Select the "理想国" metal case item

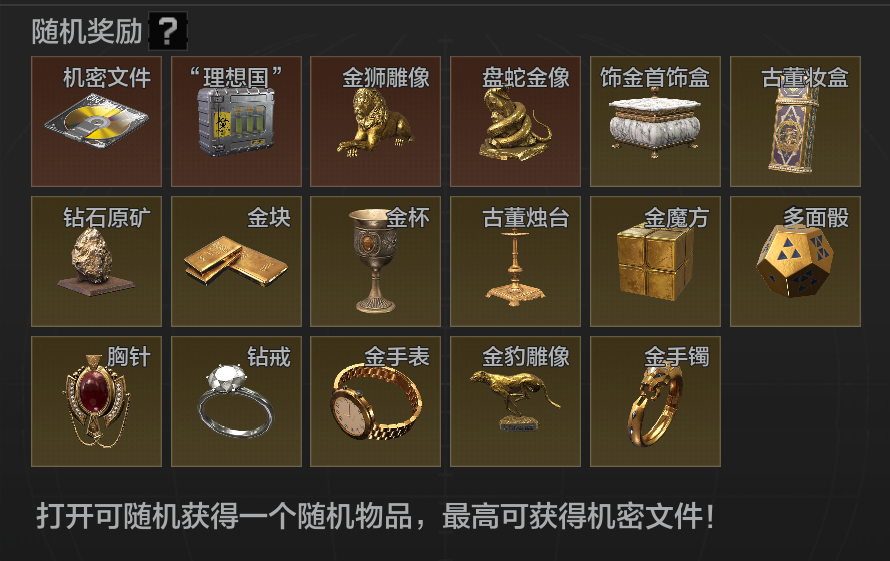click(x=236, y=122)
